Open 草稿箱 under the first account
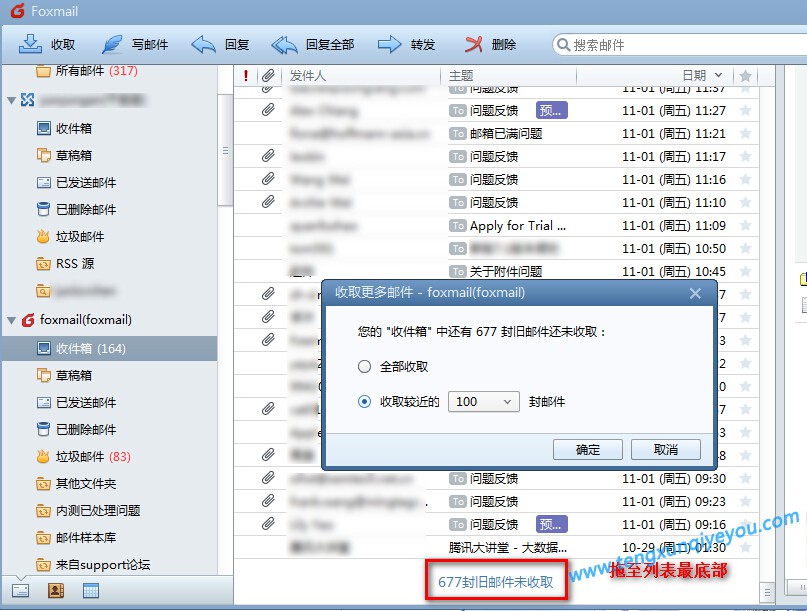 click(64, 155)
